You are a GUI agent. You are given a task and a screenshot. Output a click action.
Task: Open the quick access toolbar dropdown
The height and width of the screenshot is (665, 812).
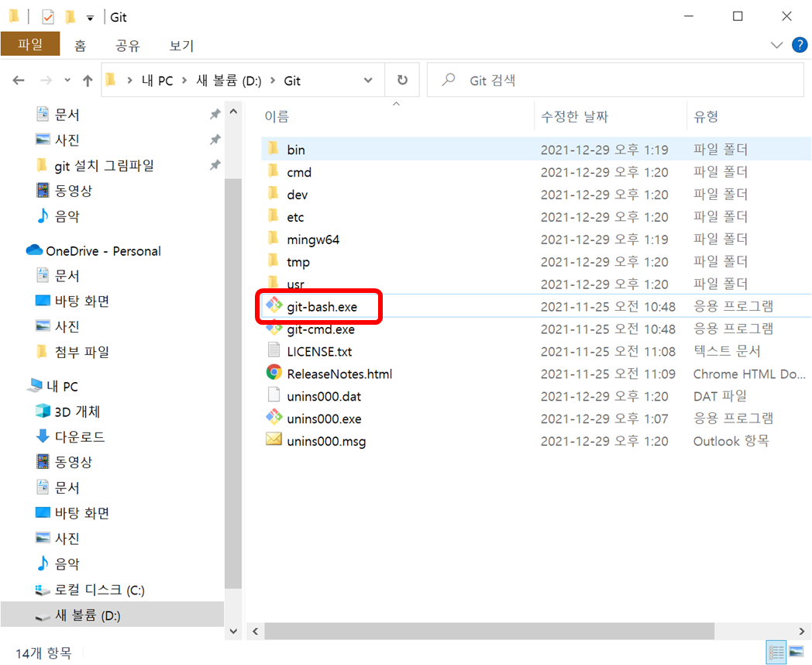(90, 18)
